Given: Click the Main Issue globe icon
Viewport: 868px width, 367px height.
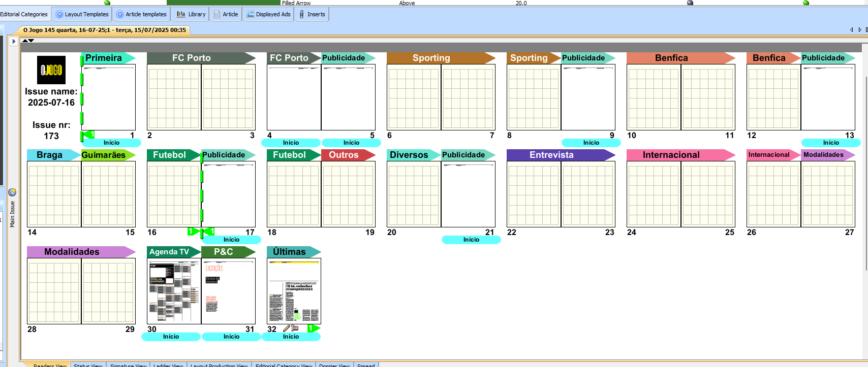Looking at the screenshot, I should (x=12, y=192).
